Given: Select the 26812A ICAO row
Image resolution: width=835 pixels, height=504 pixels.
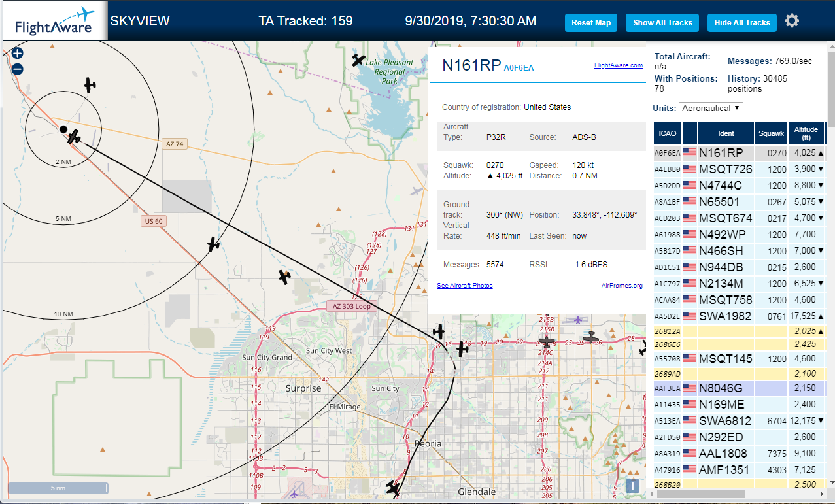Looking at the screenshot, I should (x=740, y=331).
